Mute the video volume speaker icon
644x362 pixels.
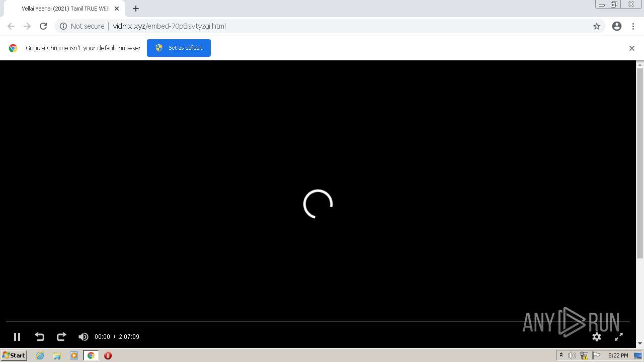84,337
